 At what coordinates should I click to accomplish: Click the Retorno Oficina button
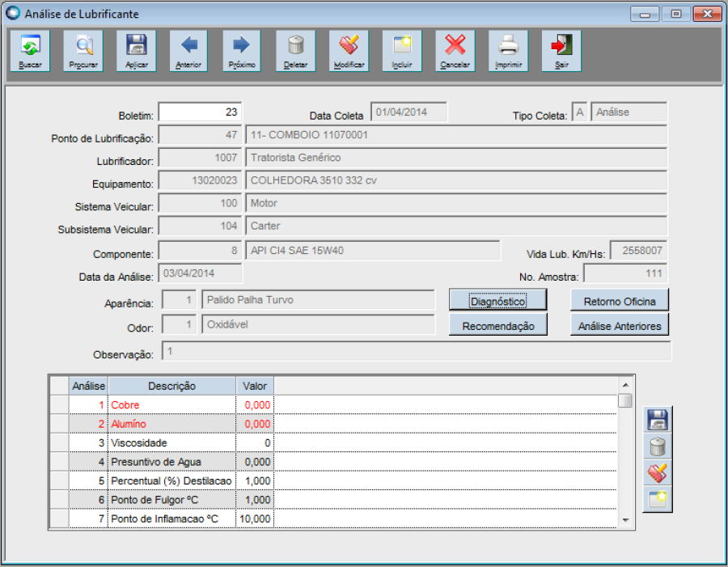coord(620,300)
